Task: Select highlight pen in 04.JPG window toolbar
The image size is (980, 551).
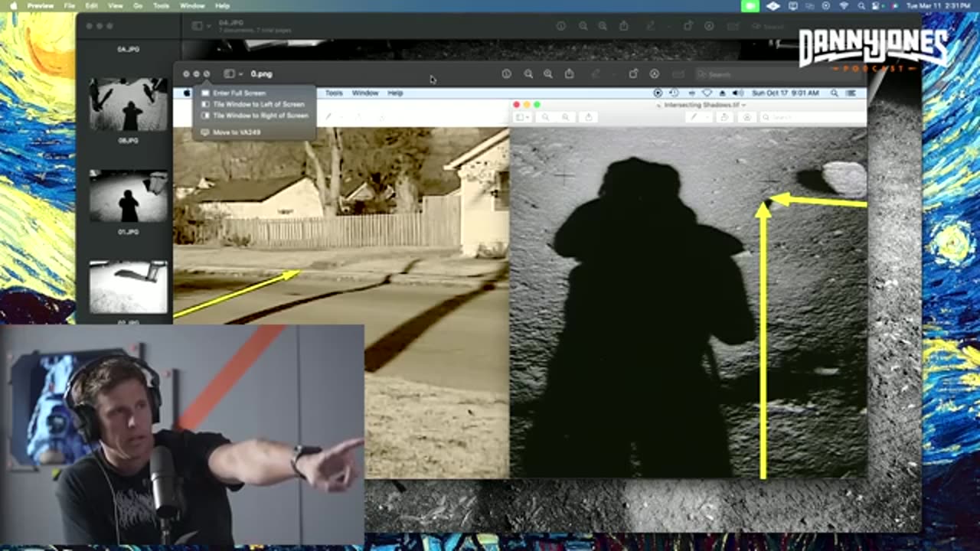Action: [651, 26]
